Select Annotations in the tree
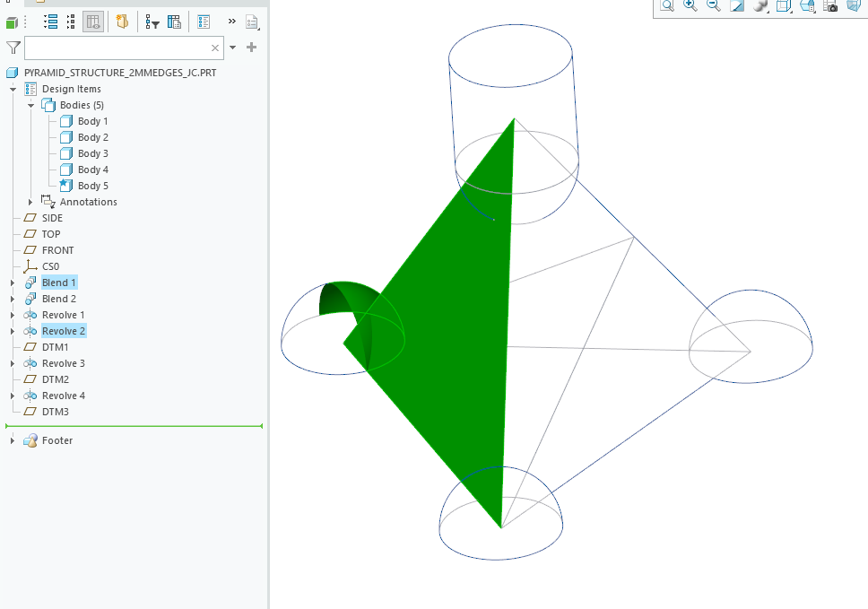The height and width of the screenshot is (609, 868). click(89, 202)
